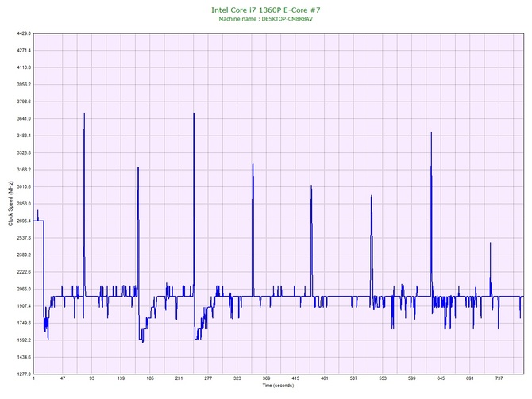Click the y-axis value "4271.4"
532x399 pixels.
pos(24,51)
